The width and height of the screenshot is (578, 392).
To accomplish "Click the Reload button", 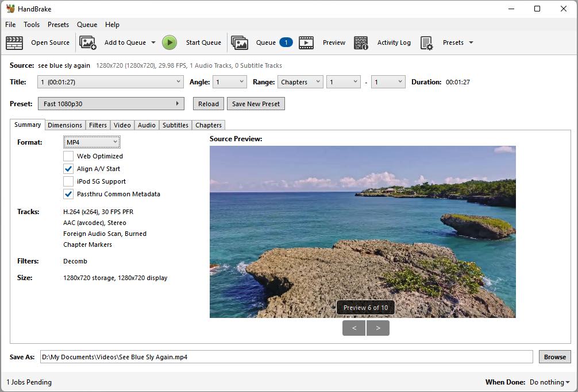I will pyautogui.click(x=208, y=103).
